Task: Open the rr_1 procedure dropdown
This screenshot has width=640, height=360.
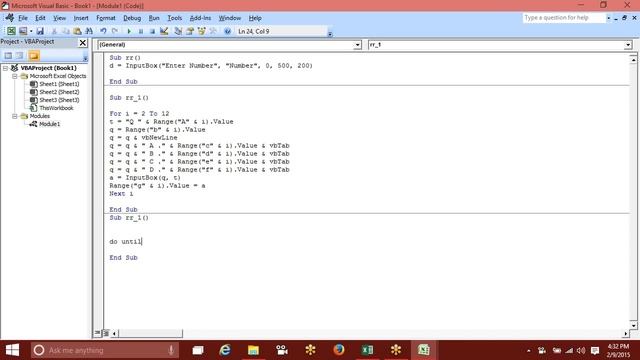Action: pyautogui.click(x=628, y=45)
